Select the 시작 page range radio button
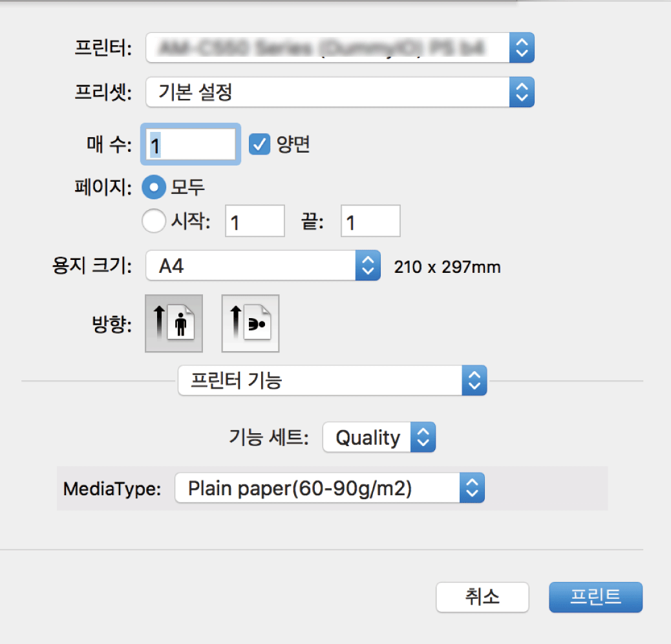Image resolution: width=671 pixels, height=644 pixels. 154,222
